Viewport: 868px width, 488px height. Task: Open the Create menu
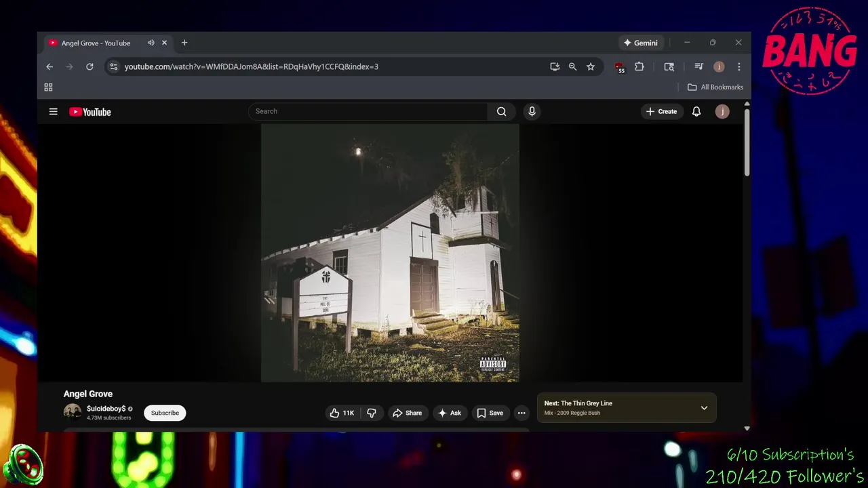[661, 111]
